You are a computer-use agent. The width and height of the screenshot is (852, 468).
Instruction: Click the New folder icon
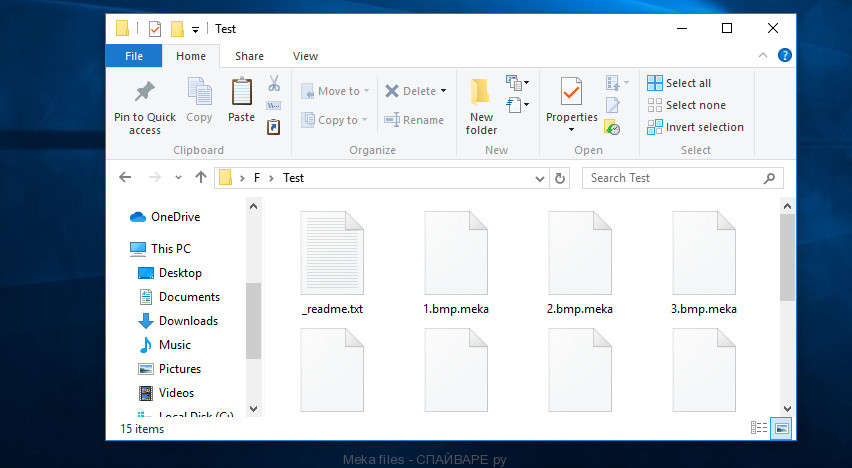coord(480,91)
